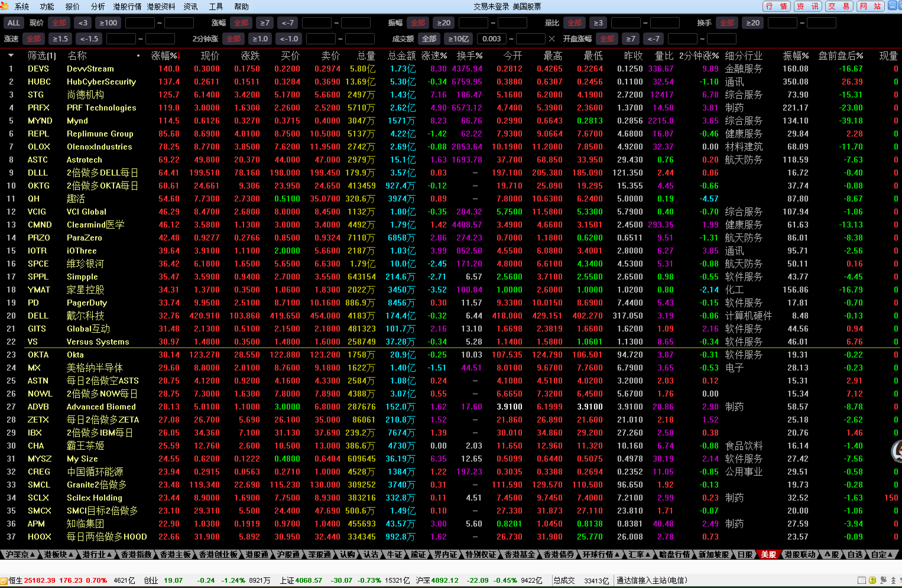
Task: Enable the 开盘涨幅 <-7 filter
Action: (654, 39)
